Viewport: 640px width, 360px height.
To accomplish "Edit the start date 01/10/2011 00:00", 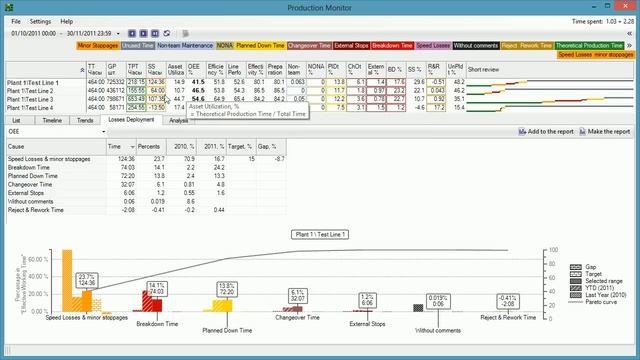I will point(33,33).
